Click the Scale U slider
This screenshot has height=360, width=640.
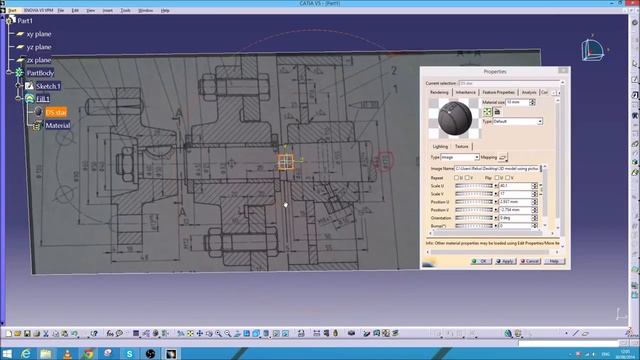[474, 186]
